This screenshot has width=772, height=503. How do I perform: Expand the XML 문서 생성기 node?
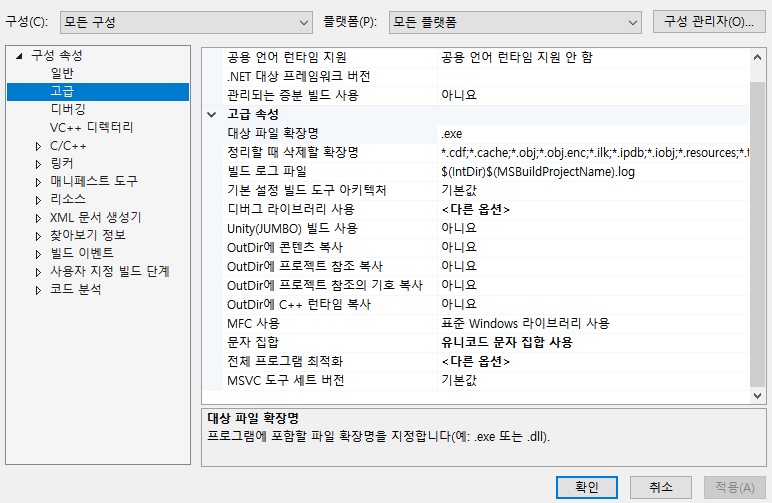pyautogui.click(x=38, y=218)
